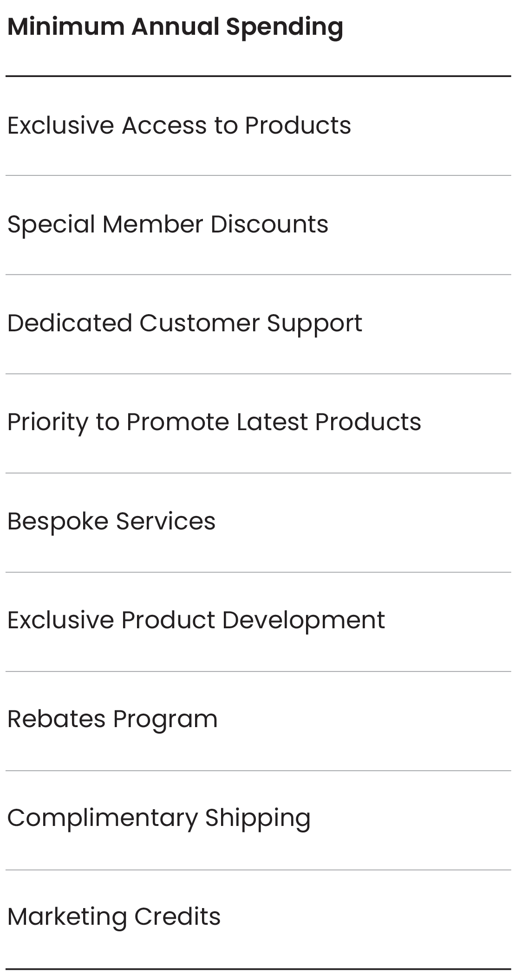This screenshot has height=980, width=515.
Task: Open the Exclusive Product Development item
Action: 196,620
